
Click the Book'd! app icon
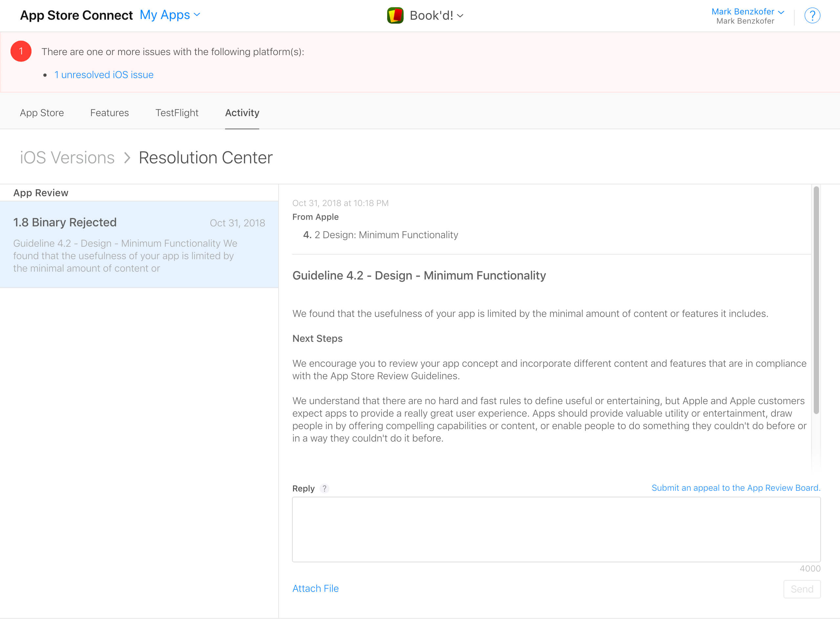click(395, 15)
